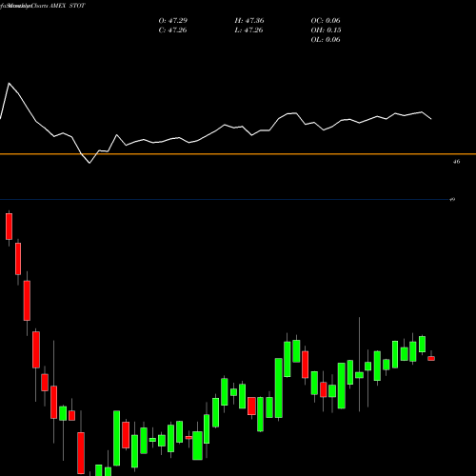Select the OC: 0.06 reading
Screen dimensions: 476x476
coord(326,21)
